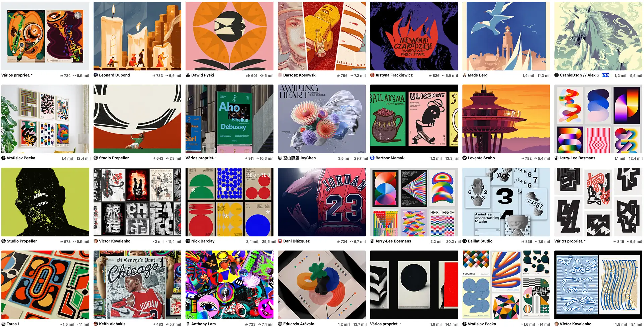Click the views icon beside Keith Vlahakis's 5,7 mil
Viewport: 644px width, 329px height.
coord(167,324)
